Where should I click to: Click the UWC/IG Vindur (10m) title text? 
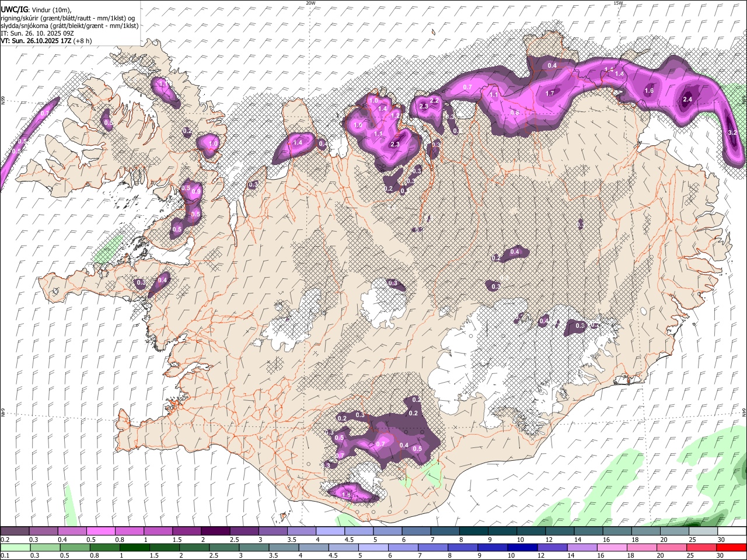[36, 9]
